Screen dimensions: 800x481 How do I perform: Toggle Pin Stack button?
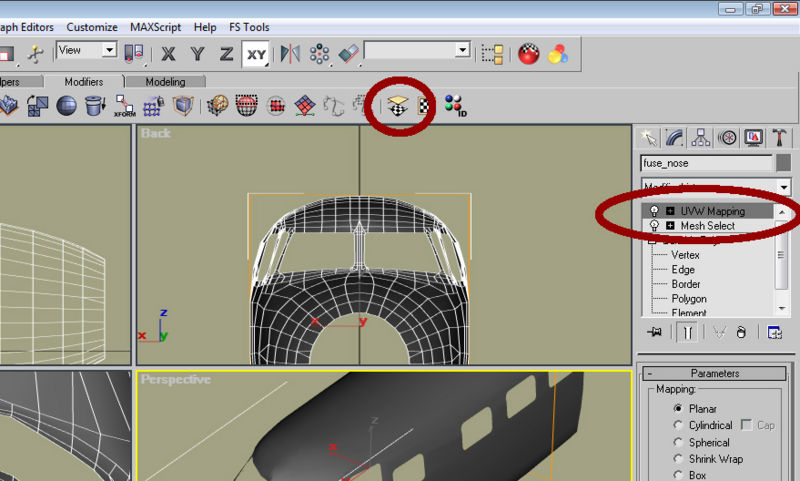click(x=655, y=333)
